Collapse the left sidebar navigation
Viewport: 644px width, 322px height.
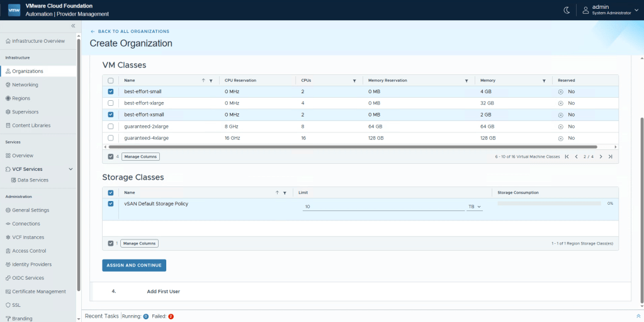pos(73,26)
